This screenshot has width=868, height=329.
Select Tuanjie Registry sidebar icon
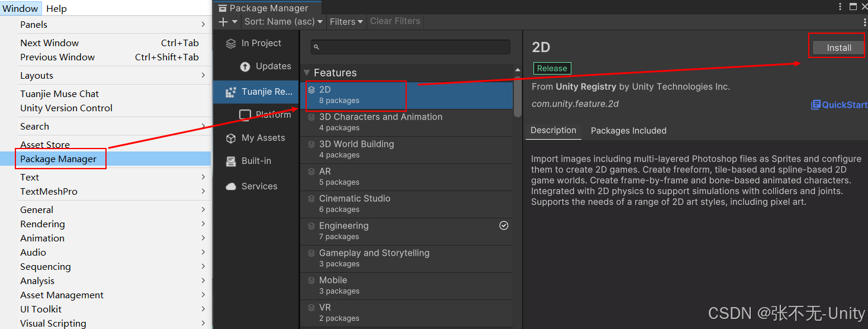231,92
